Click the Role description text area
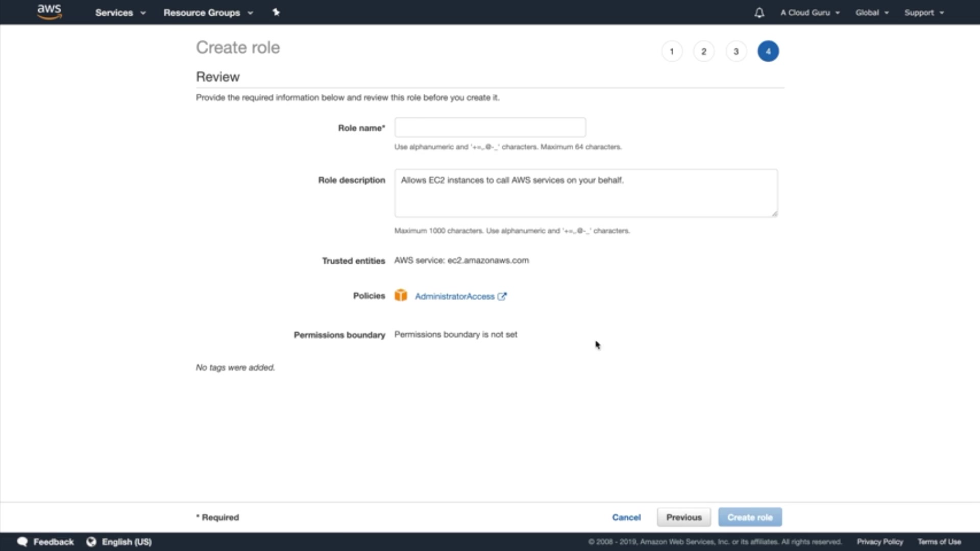Screen dimensions: 980x551 click(x=585, y=194)
